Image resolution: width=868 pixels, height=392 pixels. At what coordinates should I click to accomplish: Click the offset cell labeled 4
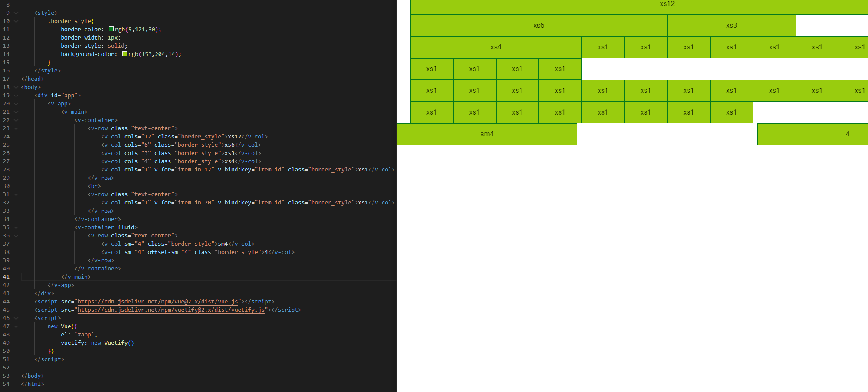coord(812,134)
